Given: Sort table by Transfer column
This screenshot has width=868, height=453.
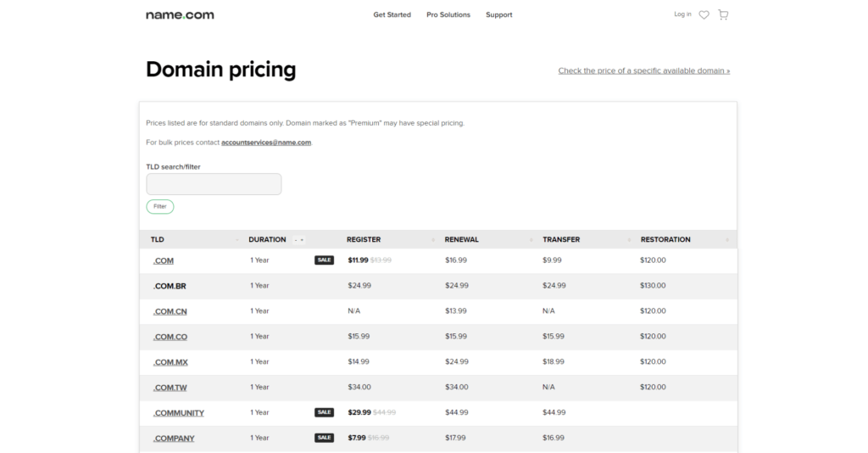Looking at the screenshot, I should click(x=587, y=240).
